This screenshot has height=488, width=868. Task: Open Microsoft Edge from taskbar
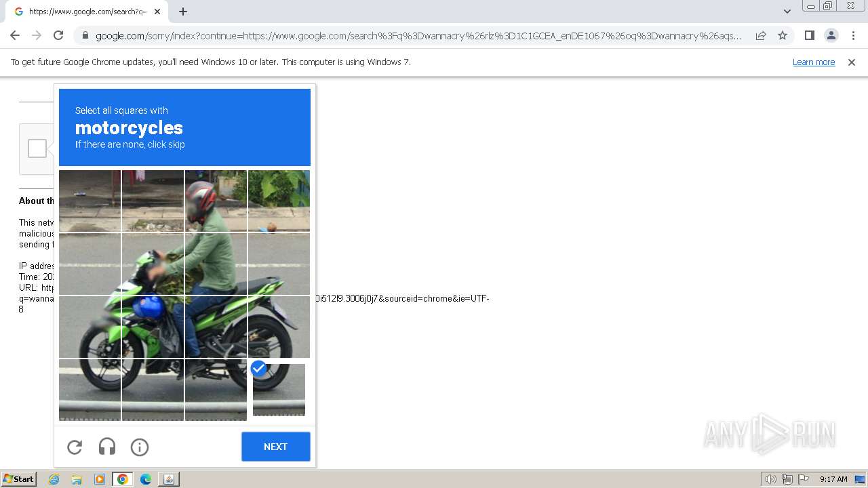146,479
